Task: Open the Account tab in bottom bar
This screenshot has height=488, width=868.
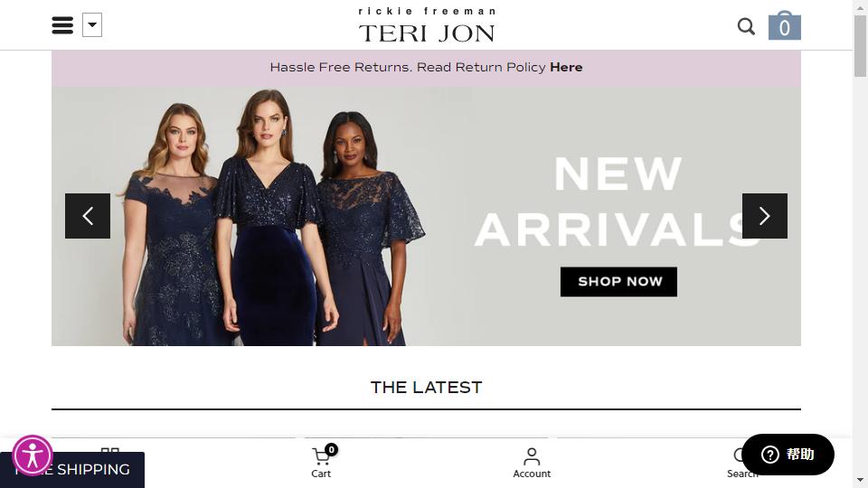Action: [532, 463]
